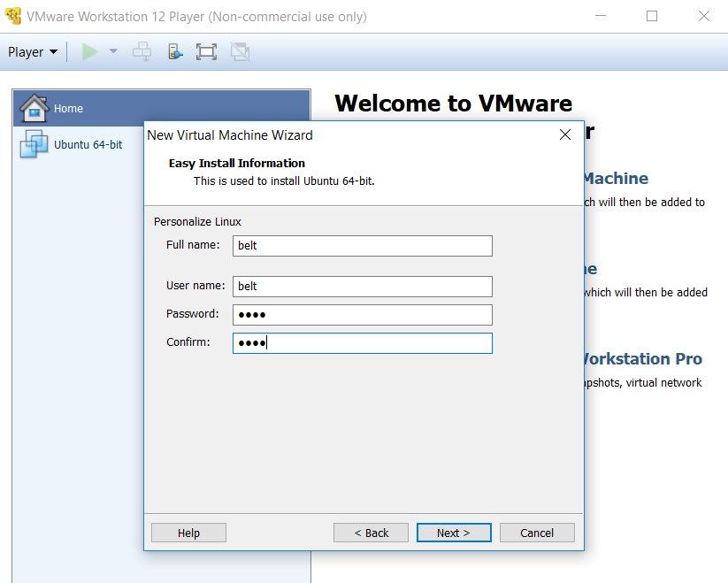Proceed with the Next > button
Image resolution: width=728 pixels, height=583 pixels.
tap(454, 533)
